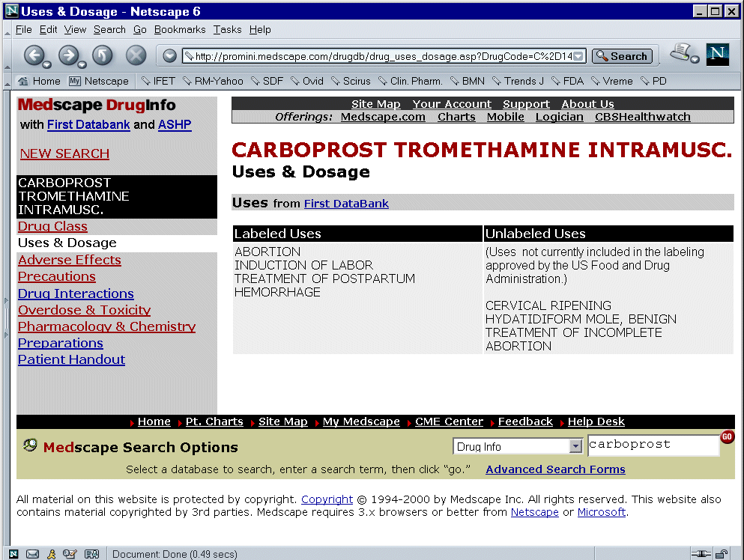Open the Preparations sidebar link
744x560 pixels.
(x=61, y=343)
